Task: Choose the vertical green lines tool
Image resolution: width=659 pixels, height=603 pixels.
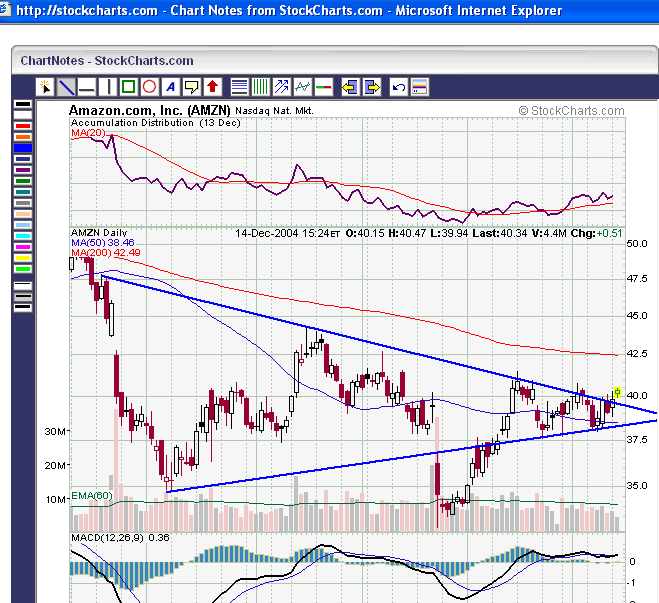Action: click(x=260, y=87)
